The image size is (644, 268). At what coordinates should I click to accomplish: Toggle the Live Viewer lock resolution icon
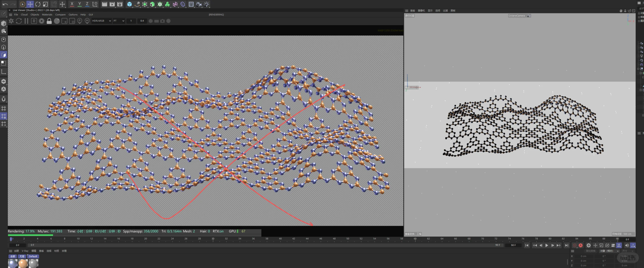coord(49,21)
